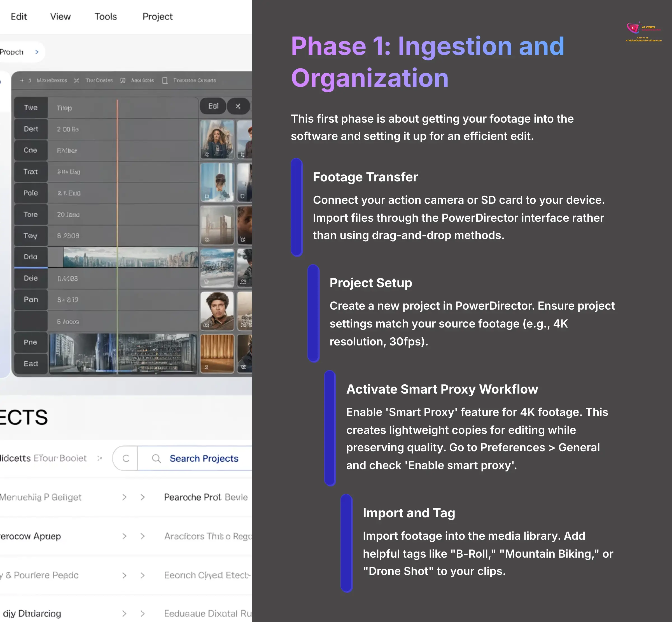Click the plus icon in editor toolbar
This screenshot has height=622, width=672.
point(22,80)
